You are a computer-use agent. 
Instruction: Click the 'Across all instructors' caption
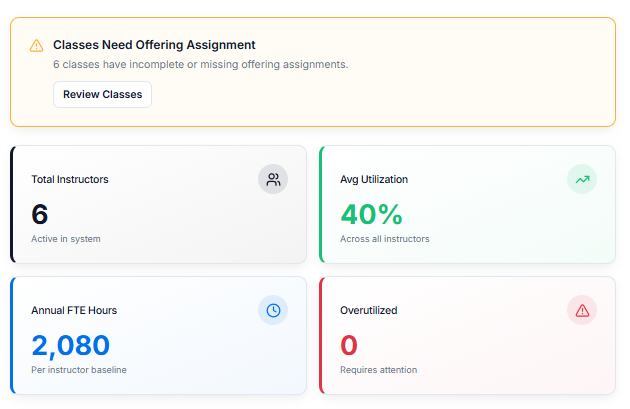pyautogui.click(x=385, y=239)
